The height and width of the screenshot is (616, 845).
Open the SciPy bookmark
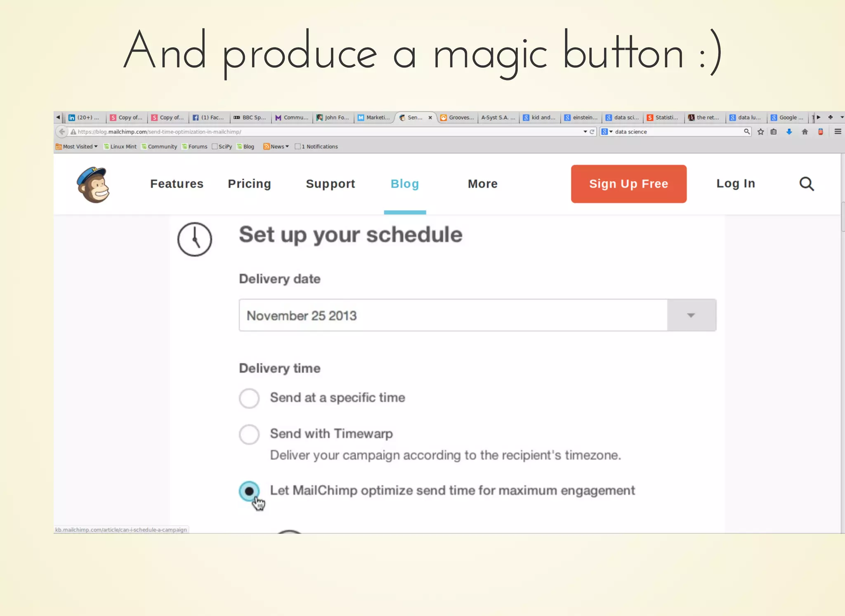[x=222, y=146]
